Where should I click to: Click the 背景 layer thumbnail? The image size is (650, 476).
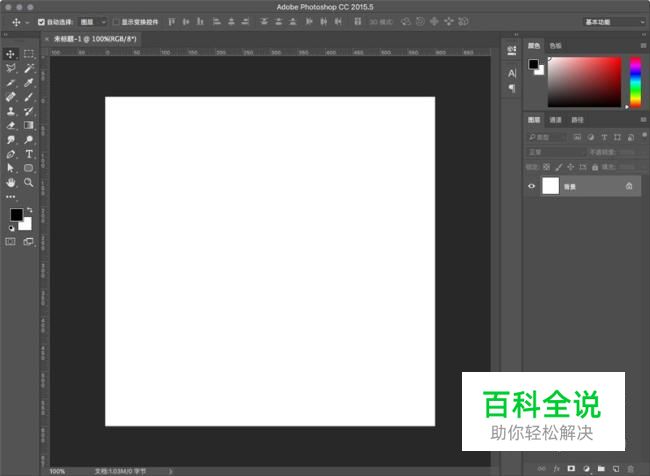550,186
